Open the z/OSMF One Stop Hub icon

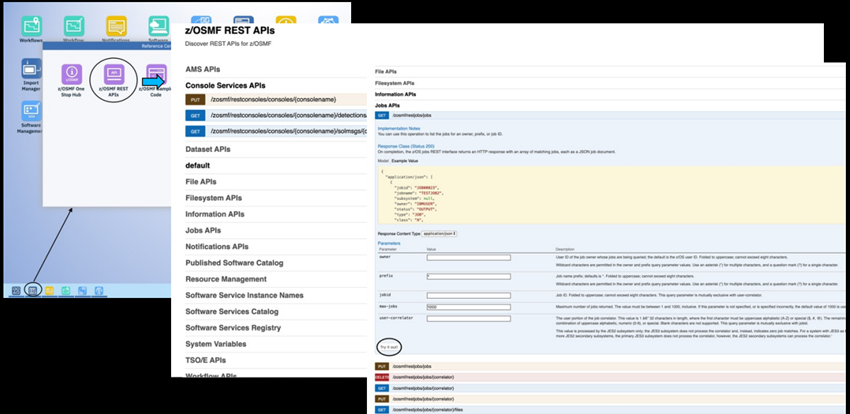pyautogui.click(x=72, y=80)
